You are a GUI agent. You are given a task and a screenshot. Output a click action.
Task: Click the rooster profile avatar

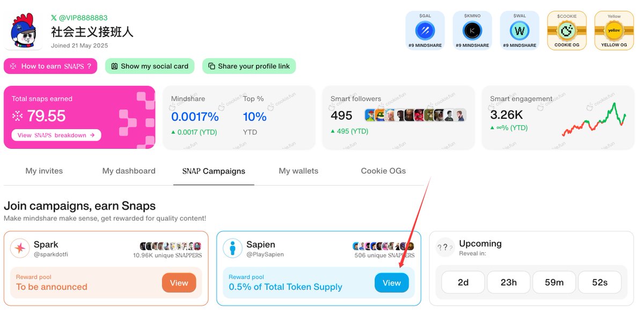pyautogui.click(x=23, y=31)
